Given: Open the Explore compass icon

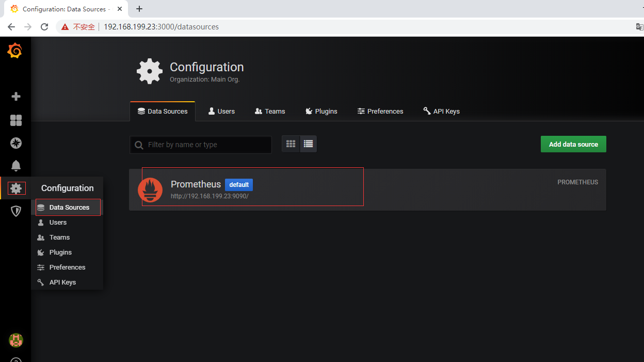Looking at the screenshot, I should pyautogui.click(x=16, y=143).
